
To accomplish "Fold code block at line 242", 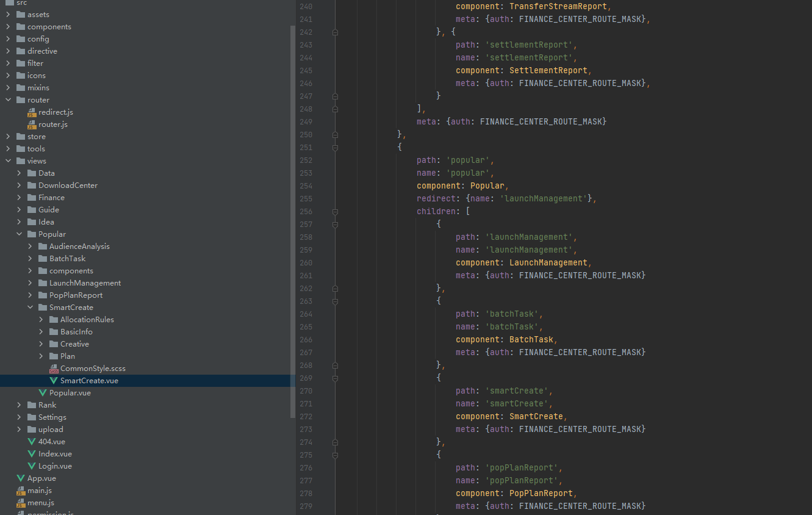I will coord(335,32).
